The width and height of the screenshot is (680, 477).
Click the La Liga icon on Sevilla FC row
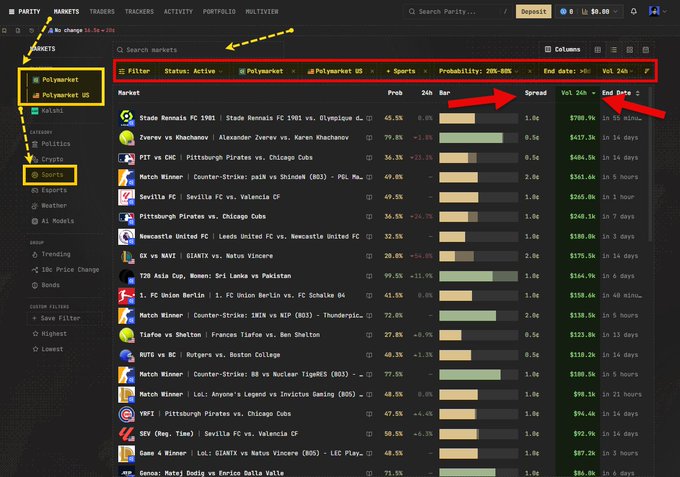(127, 197)
